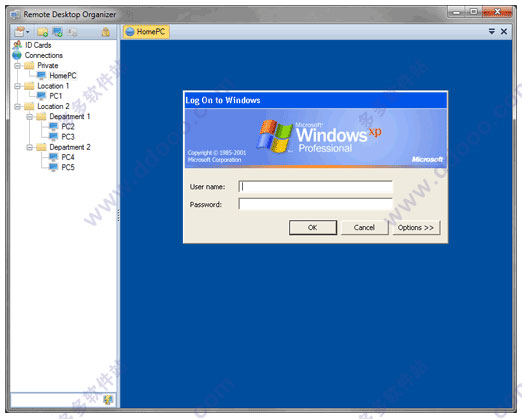Click OK in the logon dialog
This screenshot has width=522, height=419.
coord(313,227)
